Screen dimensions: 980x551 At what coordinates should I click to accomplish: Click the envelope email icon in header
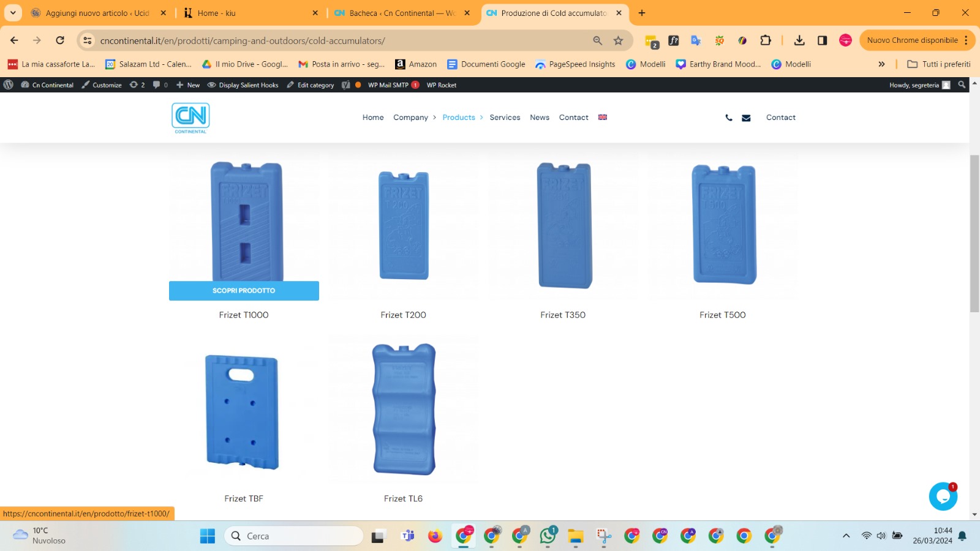tap(746, 118)
